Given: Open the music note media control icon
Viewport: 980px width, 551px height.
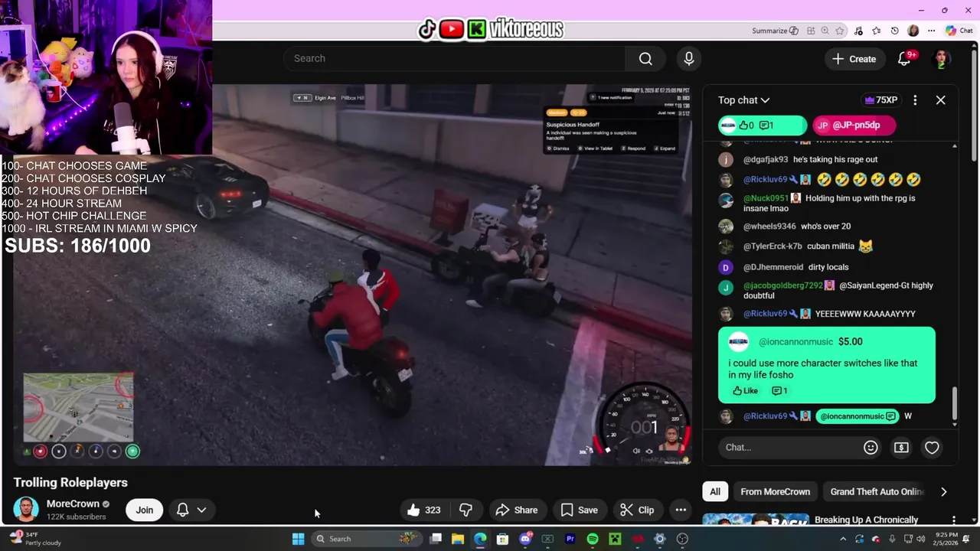Looking at the screenshot, I should (x=859, y=31).
